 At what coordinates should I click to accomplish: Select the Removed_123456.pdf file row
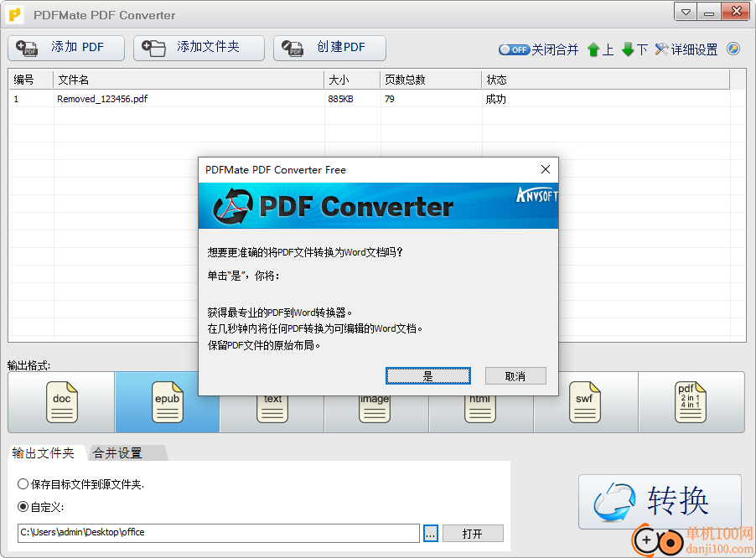pos(369,99)
